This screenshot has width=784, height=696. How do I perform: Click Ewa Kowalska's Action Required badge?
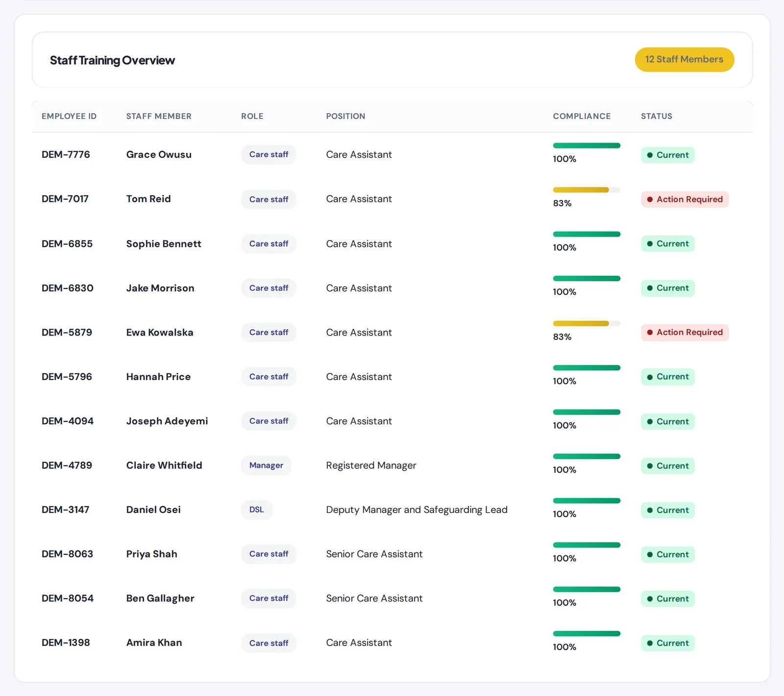coord(685,333)
